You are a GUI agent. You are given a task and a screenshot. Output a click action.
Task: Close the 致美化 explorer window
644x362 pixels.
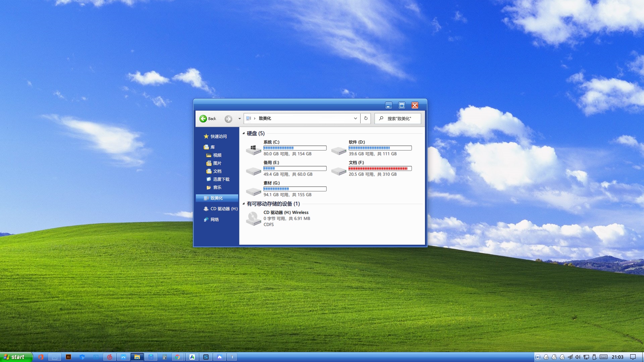415,105
